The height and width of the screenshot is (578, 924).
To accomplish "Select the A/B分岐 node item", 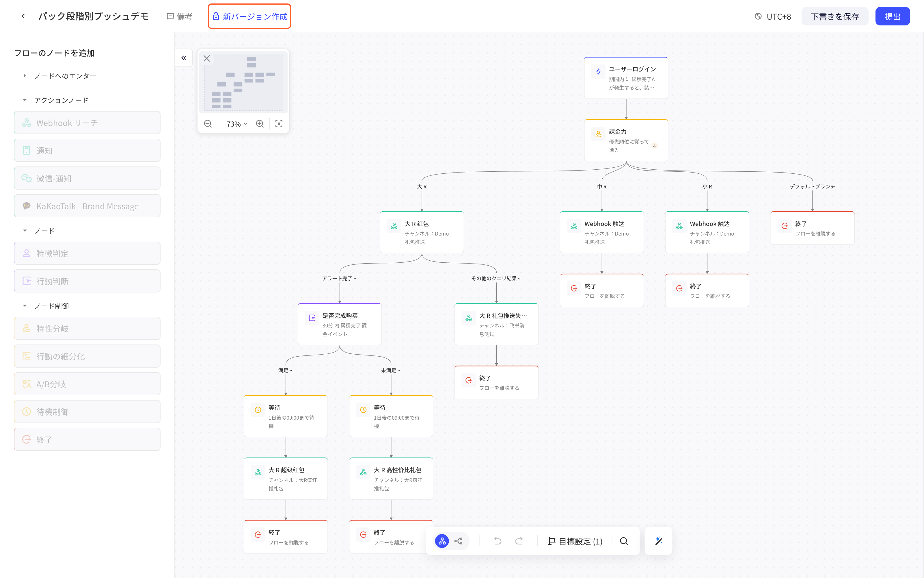I will tap(87, 384).
